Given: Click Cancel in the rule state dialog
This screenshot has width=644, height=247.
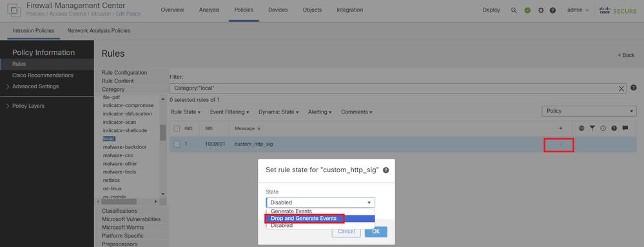Looking at the screenshot, I should tap(346, 232).
